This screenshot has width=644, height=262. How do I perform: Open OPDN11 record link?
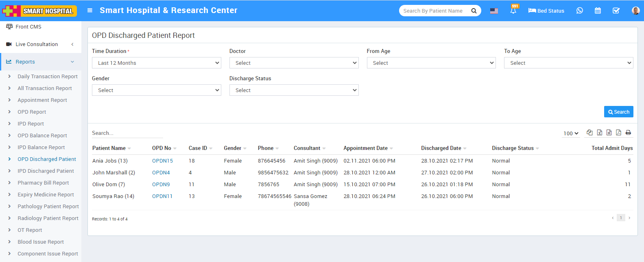[x=162, y=196]
